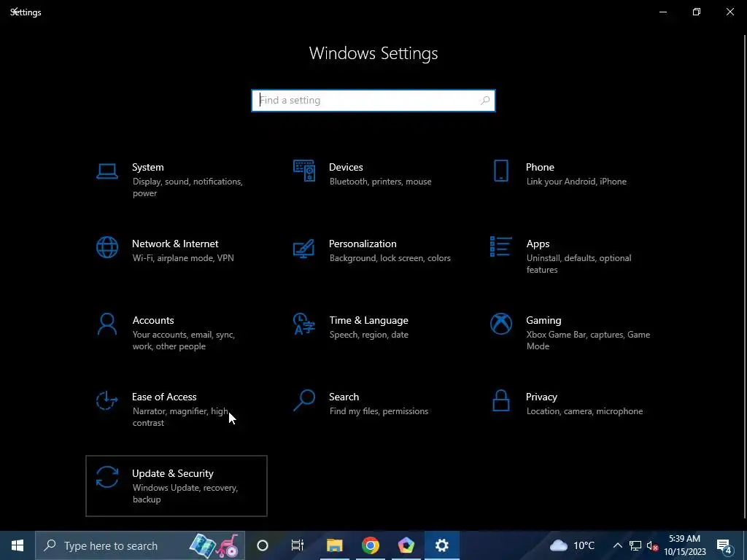This screenshot has height=560, width=747.
Task: Click the magnifier in Find a setting box
Action: pyautogui.click(x=485, y=101)
